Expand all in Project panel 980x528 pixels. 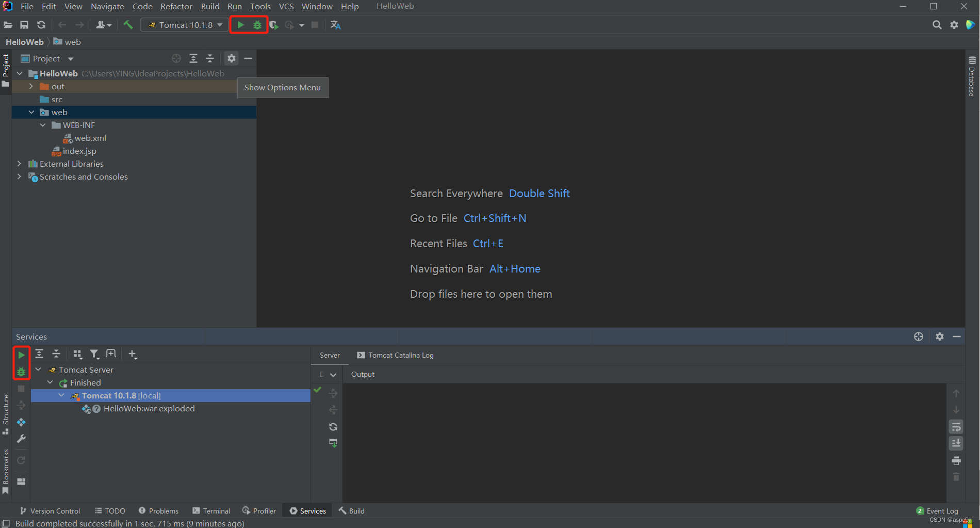click(193, 58)
